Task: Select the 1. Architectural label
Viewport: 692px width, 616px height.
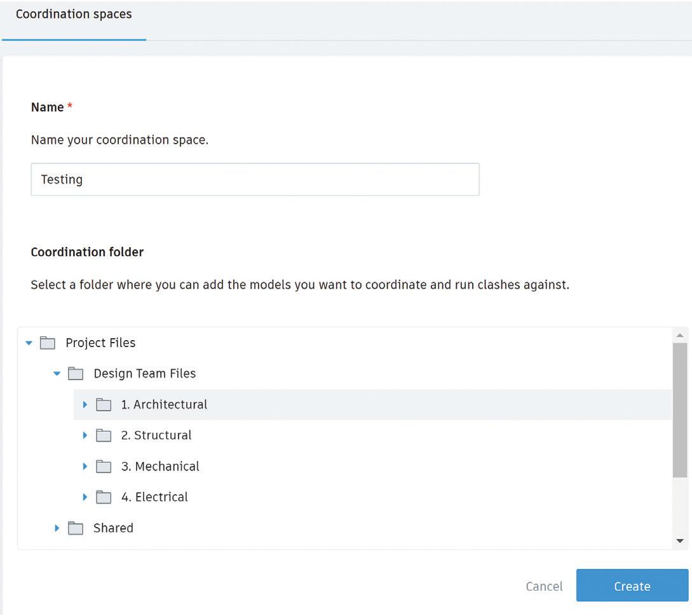Action: [164, 404]
